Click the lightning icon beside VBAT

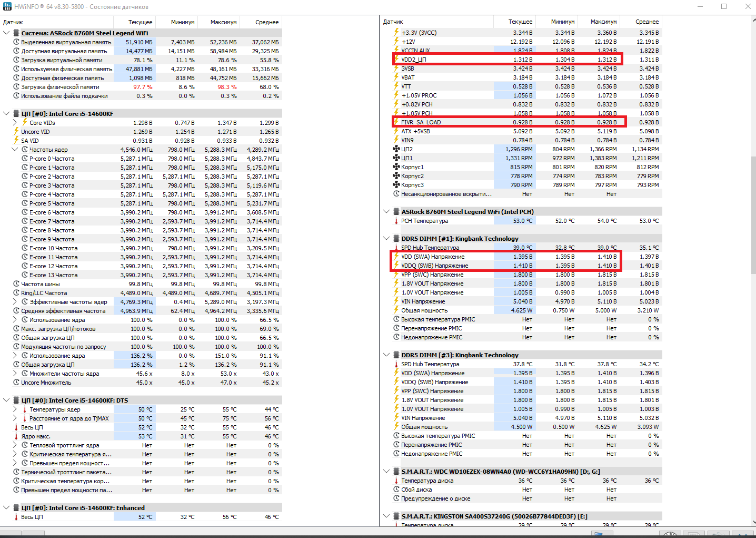point(396,77)
